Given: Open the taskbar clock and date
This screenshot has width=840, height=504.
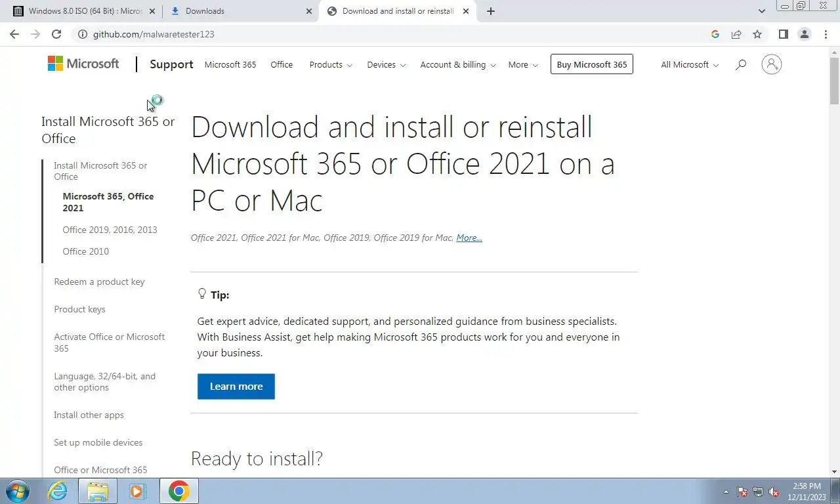Looking at the screenshot, I should tap(807, 492).
